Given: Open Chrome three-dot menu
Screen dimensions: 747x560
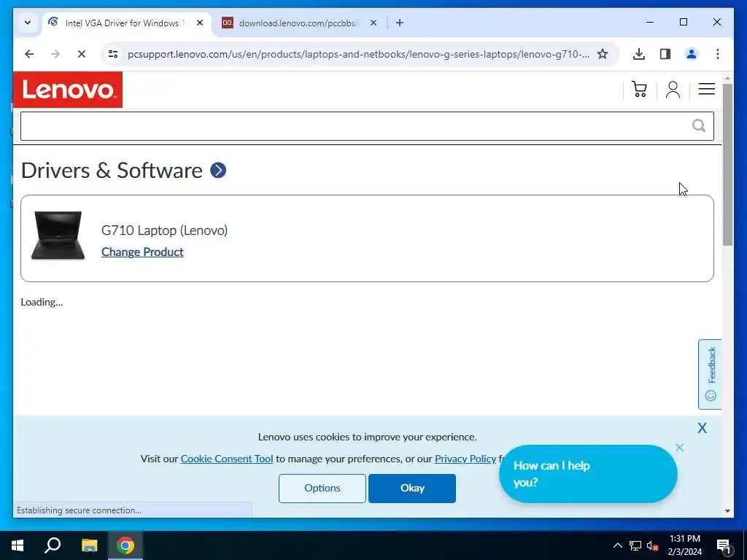Looking at the screenshot, I should [718, 54].
